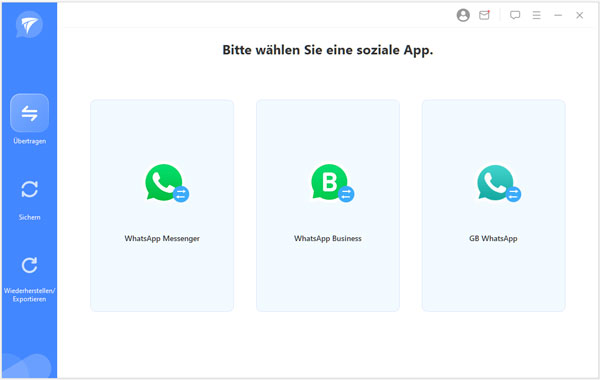Choose the WhatsApp Messenger card
The height and width of the screenshot is (380, 600).
click(x=162, y=206)
